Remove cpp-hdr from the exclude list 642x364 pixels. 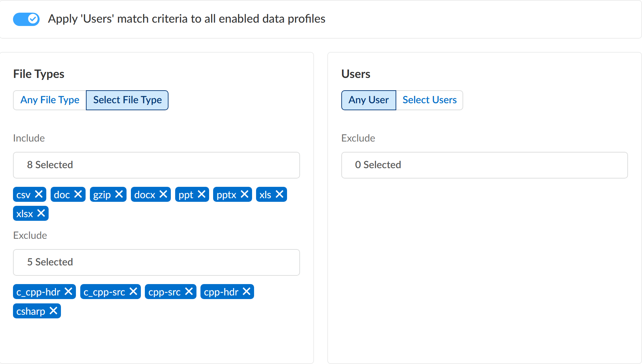coord(246,291)
